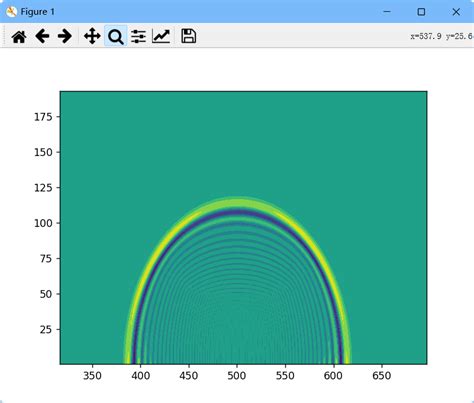
Task: Open the axes curve editing dialog
Action: (161, 36)
